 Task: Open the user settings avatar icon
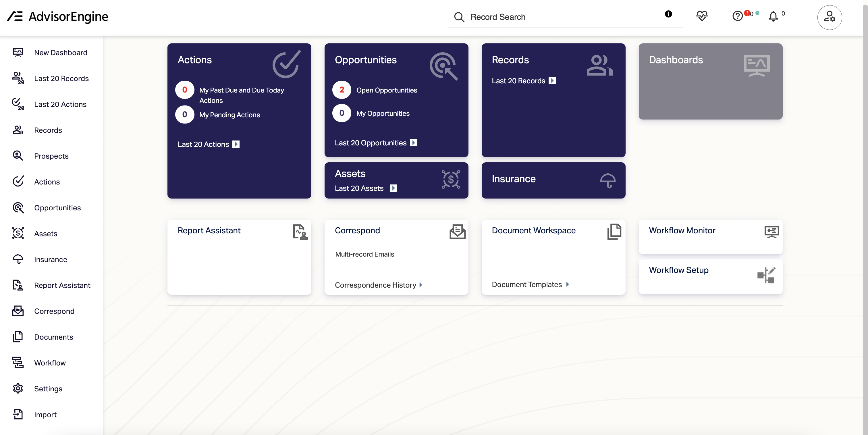click(x=829, y=17)
